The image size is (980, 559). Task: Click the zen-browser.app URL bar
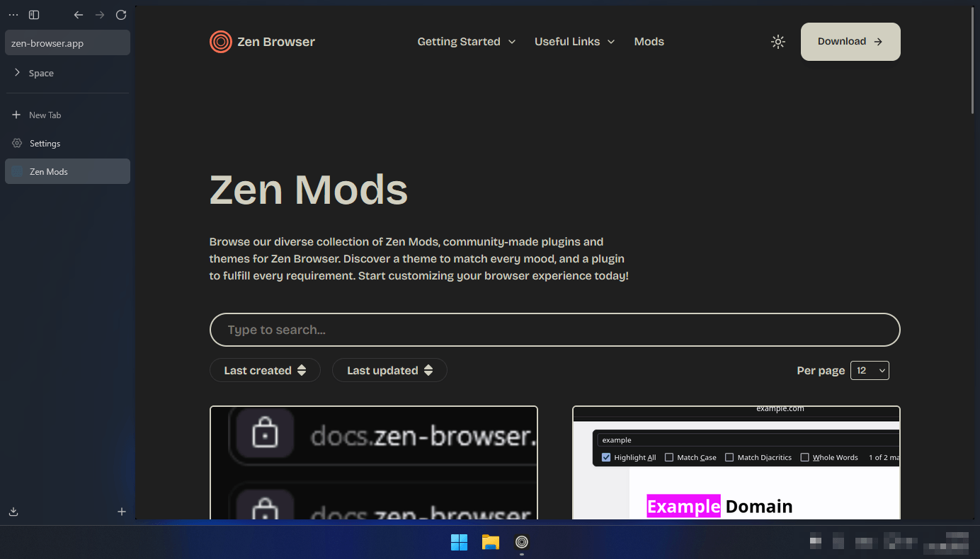(x=67, y=42)
